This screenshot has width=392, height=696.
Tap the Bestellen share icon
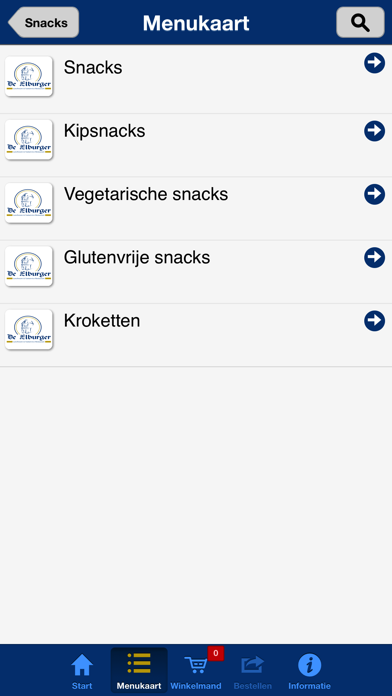(253, 671)
